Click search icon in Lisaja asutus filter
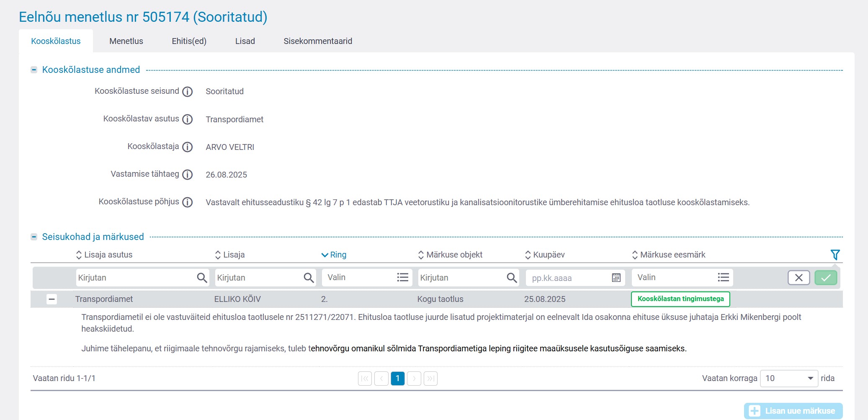This screenshot has width=868, height=420. click(x=202, y=278)
